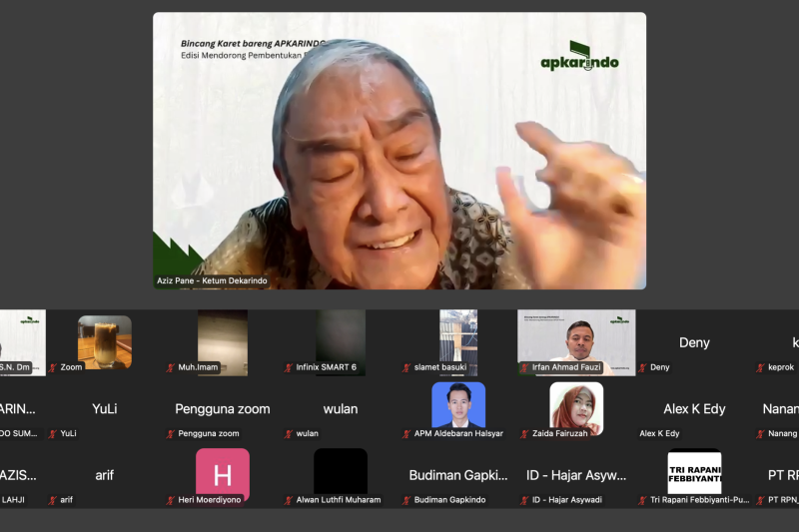
Task: Click wulan's muted microphone icon
Action: pos(289,434)
